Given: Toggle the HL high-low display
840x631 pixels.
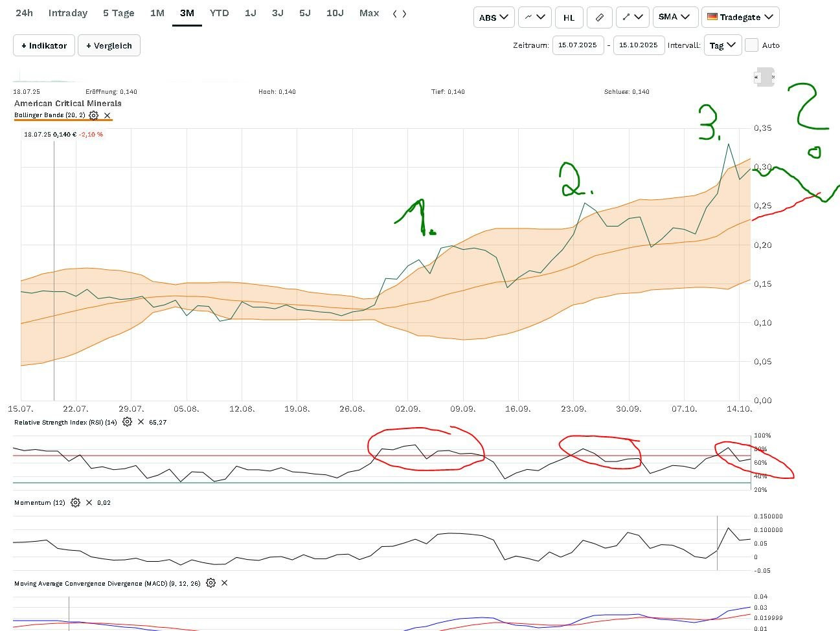Looking at the screenshot, I should click(569, 17).
